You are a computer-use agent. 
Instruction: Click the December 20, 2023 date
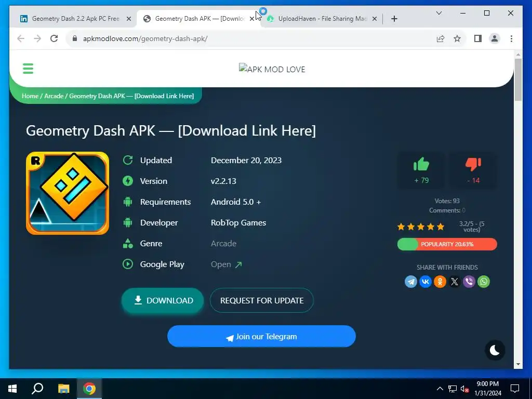[x=246, y=161]
